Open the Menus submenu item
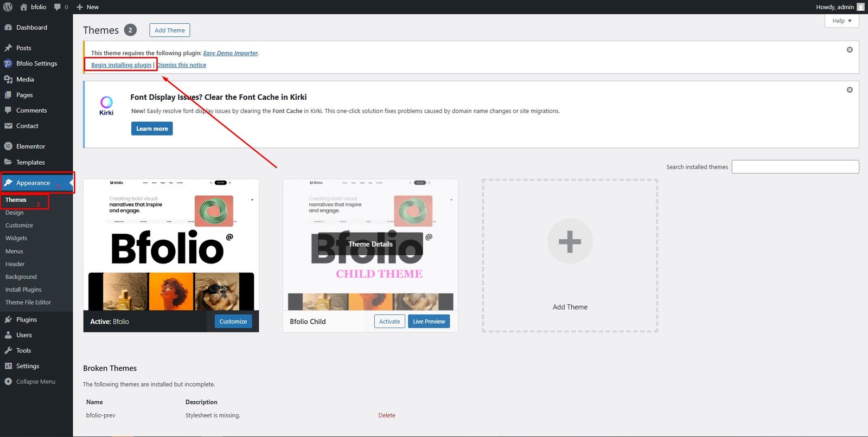This screenshot has width=868, height=437. [x=14, y=252]
